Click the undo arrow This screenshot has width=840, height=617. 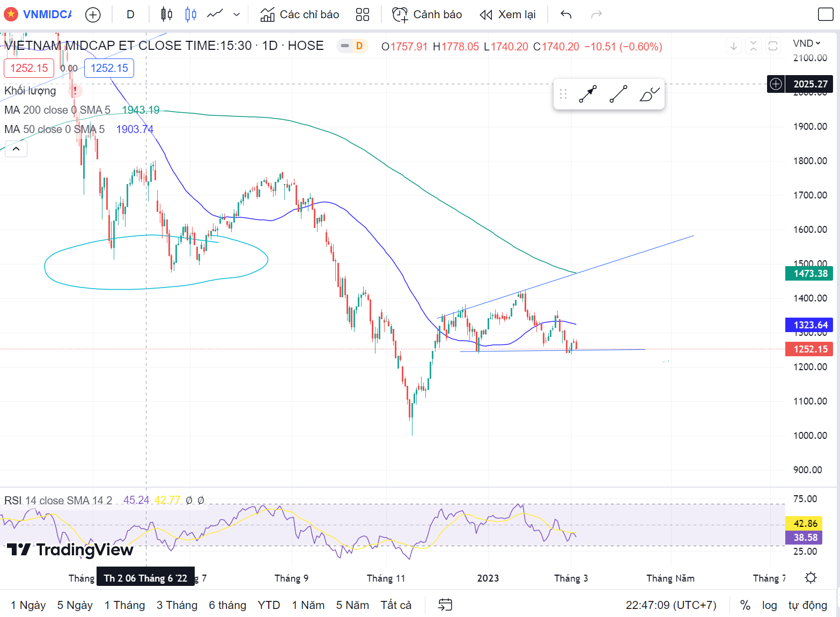tap(566, 14)
